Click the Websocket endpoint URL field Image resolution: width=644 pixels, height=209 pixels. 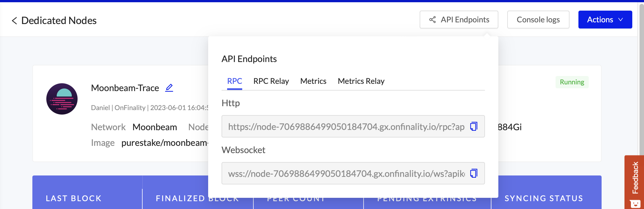(346, 174)
